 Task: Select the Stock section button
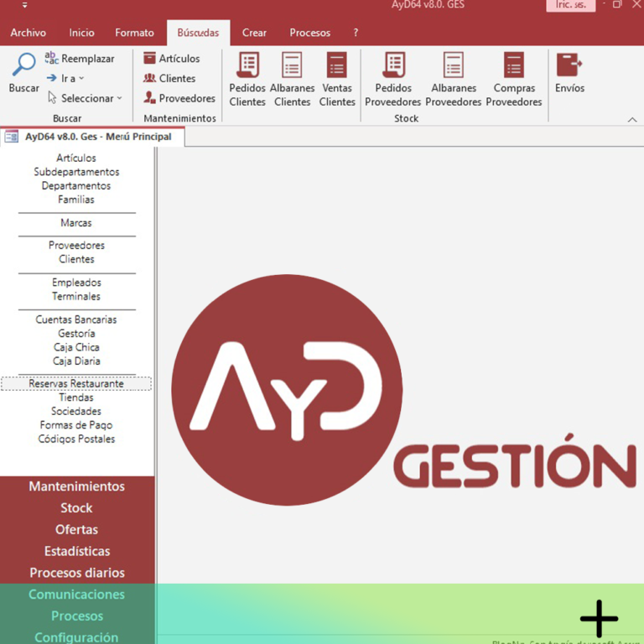click(x=77, y=508)
